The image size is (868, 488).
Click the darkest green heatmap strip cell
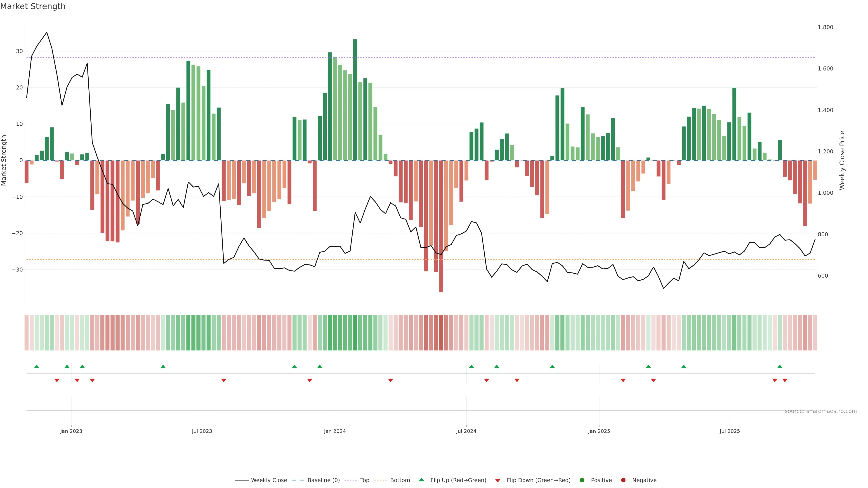(355, 333)
